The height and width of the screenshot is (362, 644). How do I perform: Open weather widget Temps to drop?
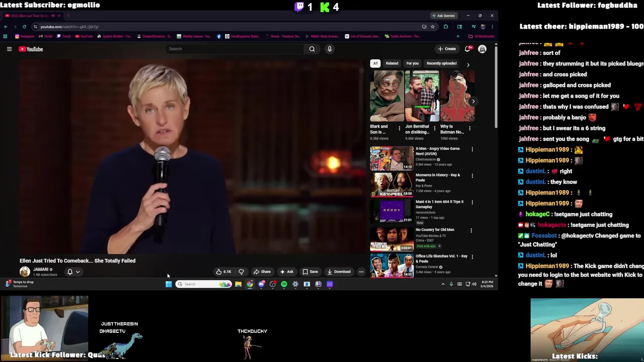19,284
